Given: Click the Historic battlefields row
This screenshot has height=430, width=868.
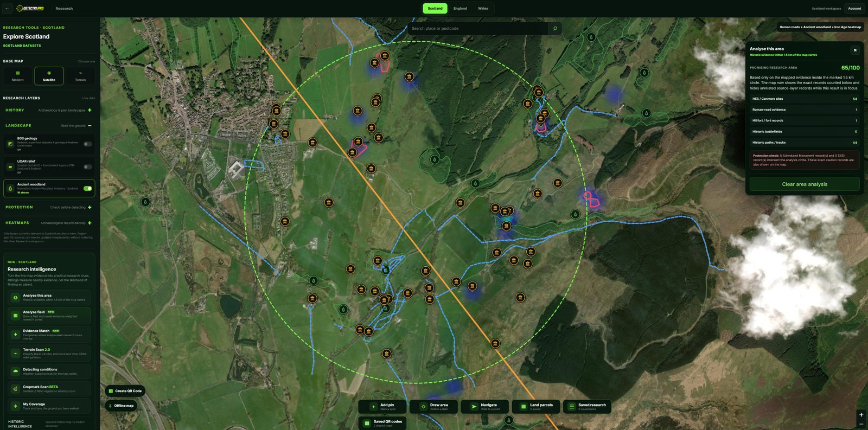Looking at the screenshot, I should point(805,132).
